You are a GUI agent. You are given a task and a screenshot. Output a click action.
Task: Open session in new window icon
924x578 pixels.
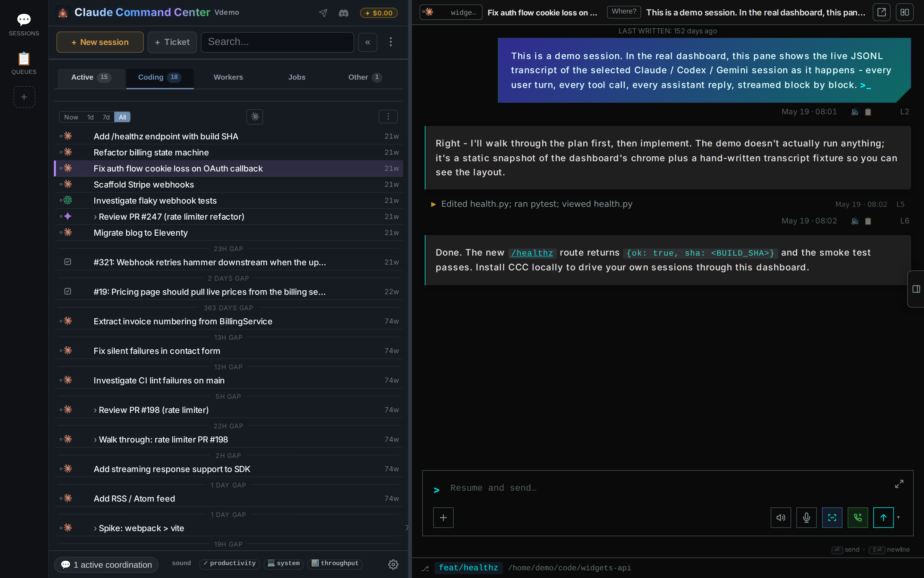coord(881,12)
